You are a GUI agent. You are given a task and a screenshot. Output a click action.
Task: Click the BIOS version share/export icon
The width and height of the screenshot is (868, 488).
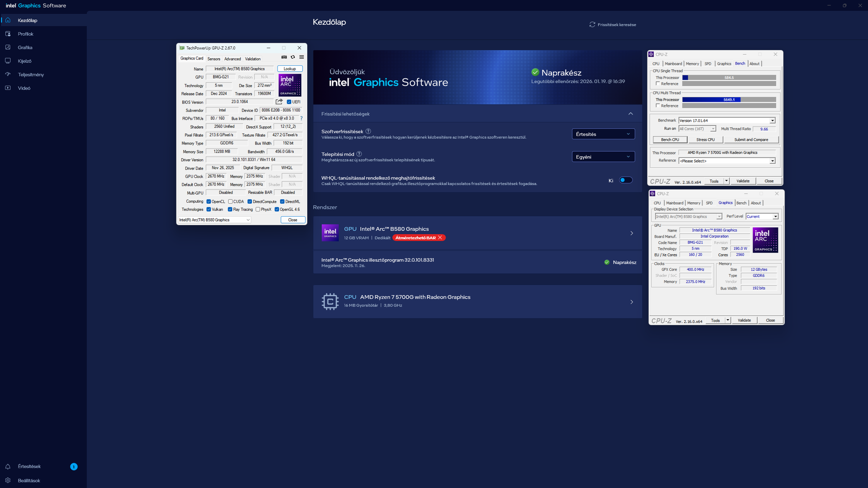pos(279,102)
